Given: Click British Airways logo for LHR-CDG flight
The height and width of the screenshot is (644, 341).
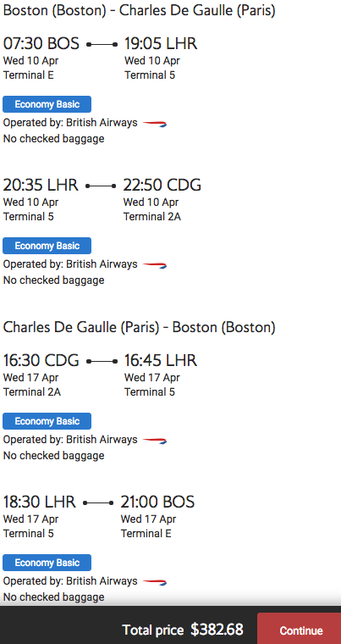Looking at the screenshot, I should [155, 265].
